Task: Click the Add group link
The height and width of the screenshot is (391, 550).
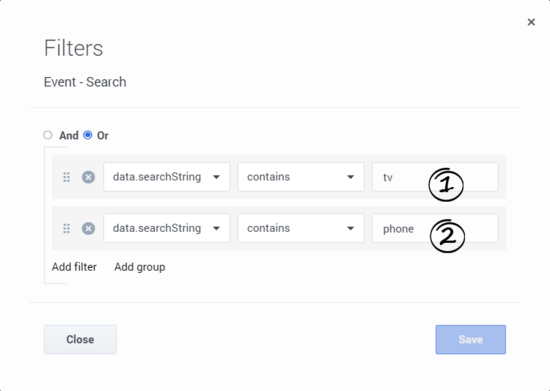Action: [x=140, y=267]
